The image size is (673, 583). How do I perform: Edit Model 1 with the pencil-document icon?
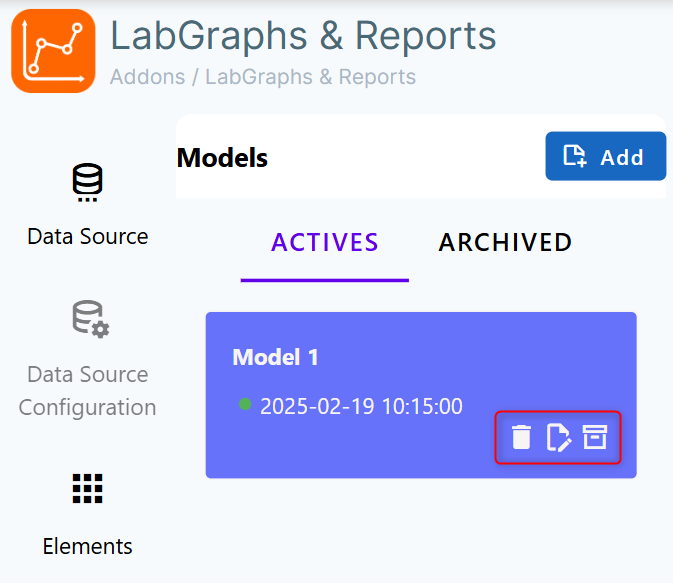pyautogui.click(x=558, y=437)
